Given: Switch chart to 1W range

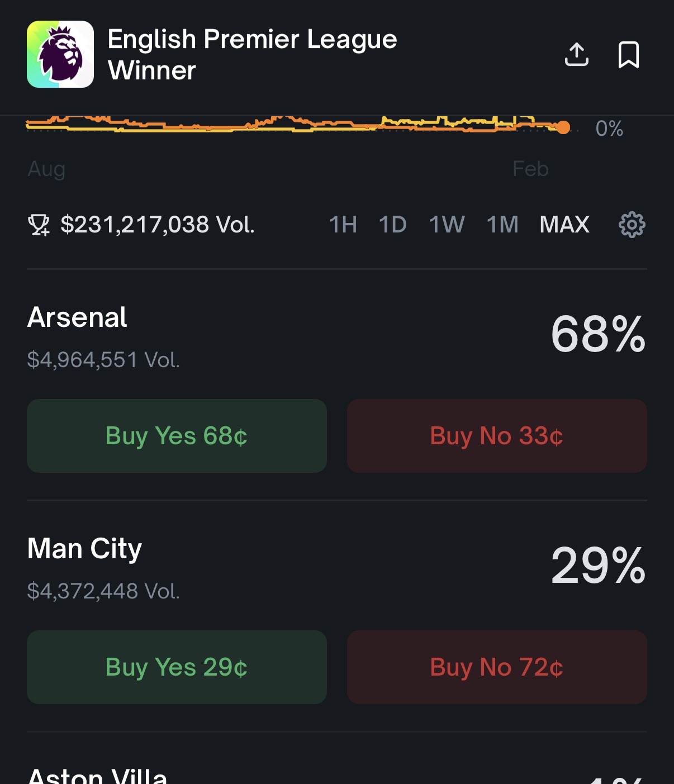Looking at the screenshot, I should coord(447,225).
